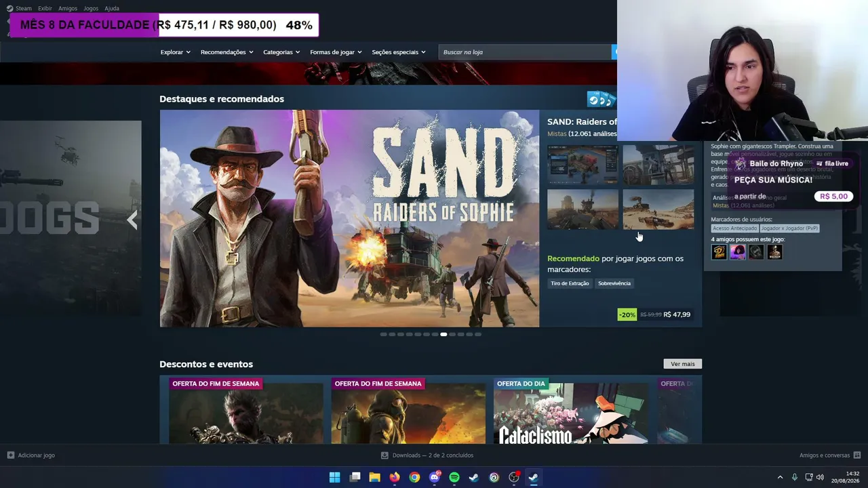The width and height of the screenshot is (868, 488).
Task: Click the first friend avatar owning this game
Action: pyautogui.click(x=719, y=252)
